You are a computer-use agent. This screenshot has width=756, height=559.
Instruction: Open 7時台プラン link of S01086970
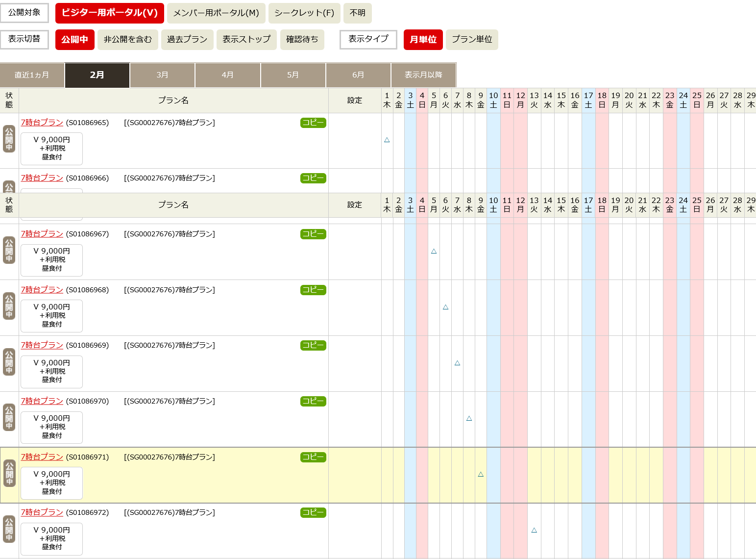(42, 401)
